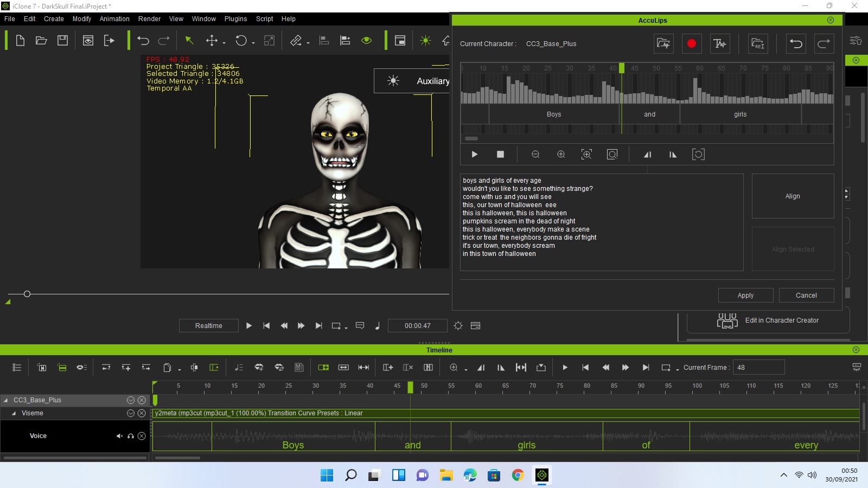Create a new project from the toolbar
Screen dimensions: 868x488
coord(20,41)
